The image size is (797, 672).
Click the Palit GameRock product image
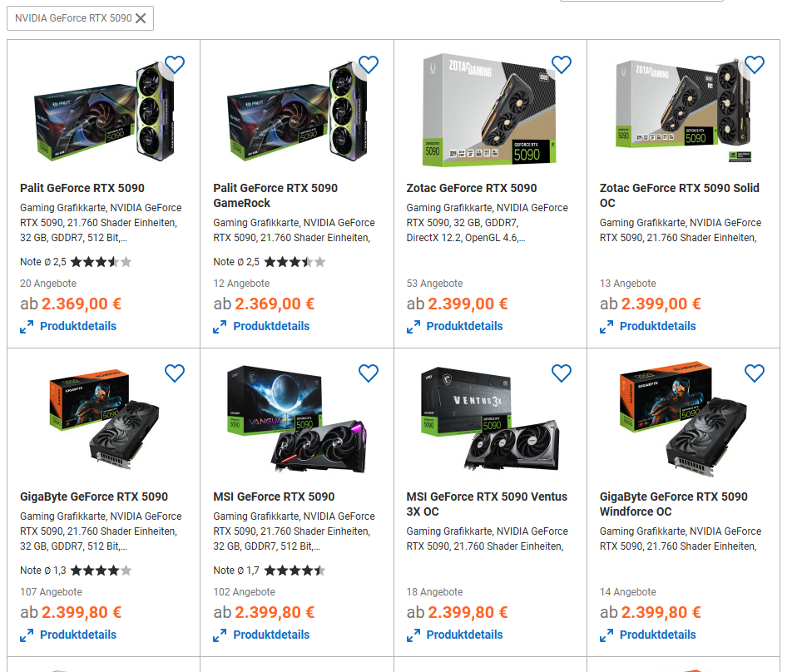coord(297,111)
